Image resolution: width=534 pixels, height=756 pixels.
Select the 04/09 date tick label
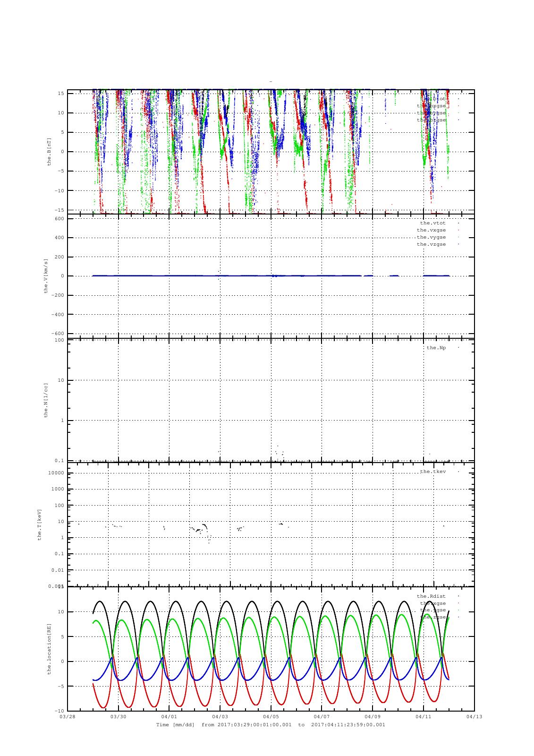[x=373, y=716]
